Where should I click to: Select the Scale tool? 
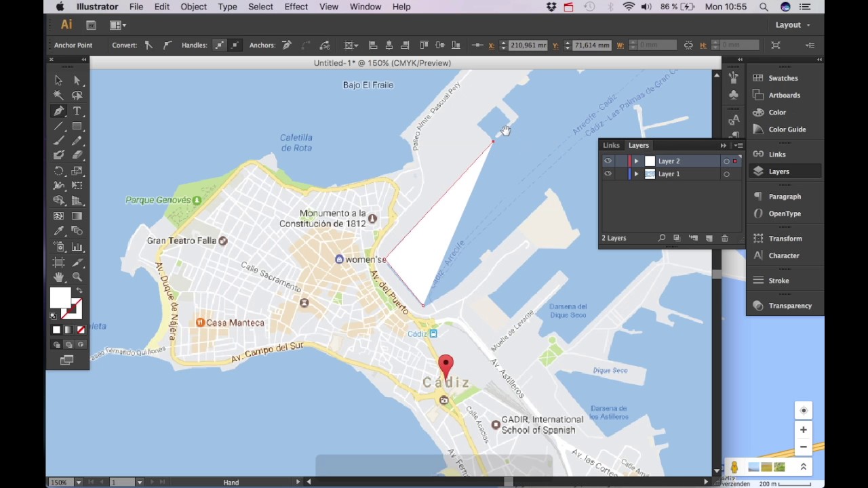pos(77,171)
